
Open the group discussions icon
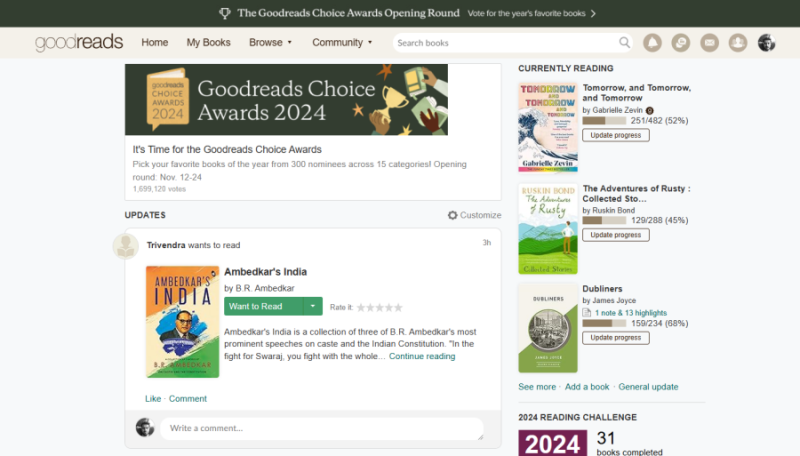point(681,43)
